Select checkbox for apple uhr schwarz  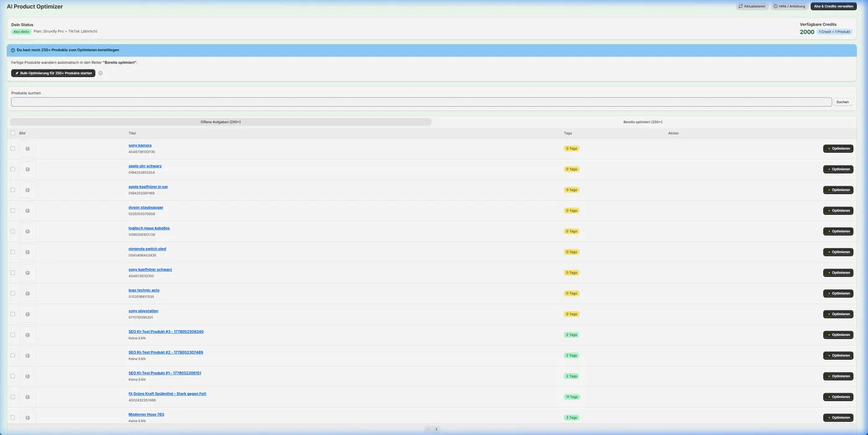click(x=12, y=169)
